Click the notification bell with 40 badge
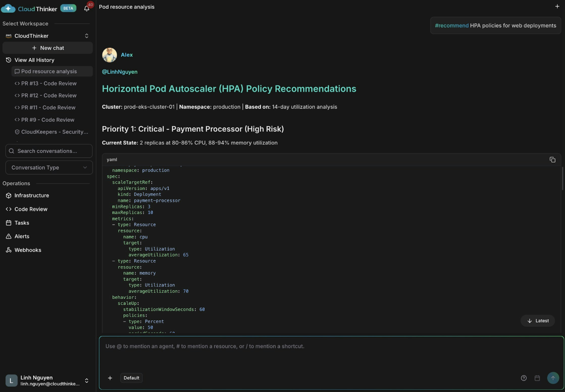The height and width of the screenshot is (392, 565). pos(86,8)
